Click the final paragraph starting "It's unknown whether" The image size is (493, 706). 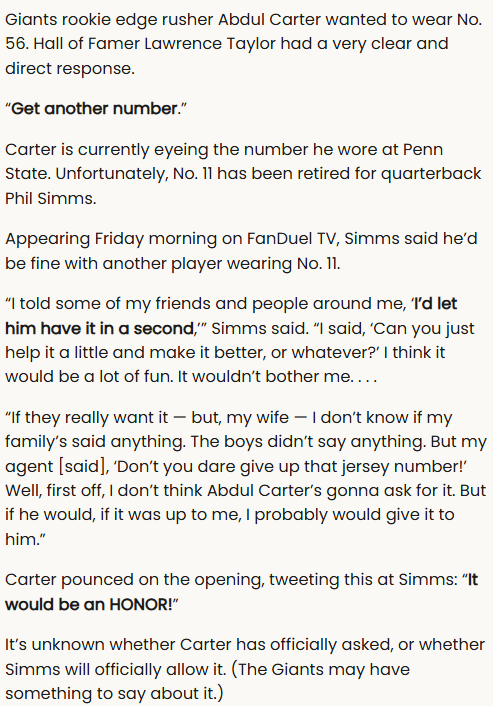coord(245,669)
